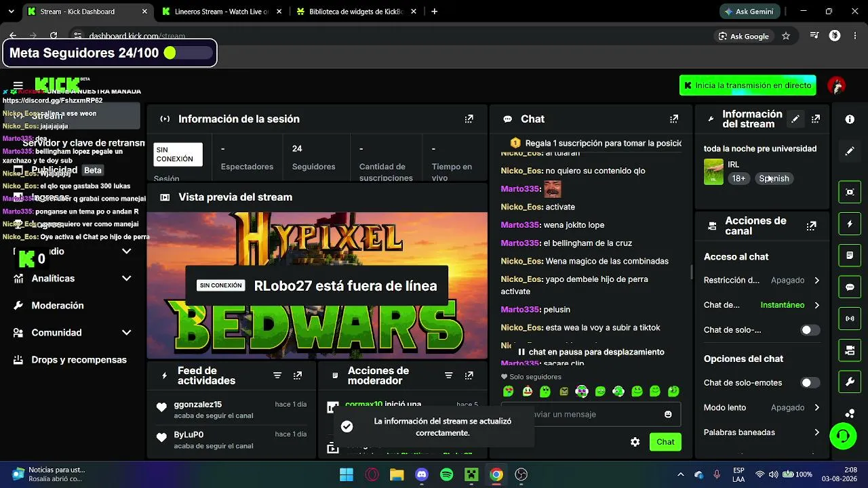Viewport: 868px width, 488px height.
Task: Toggle Chat de solo-emotes switch
Action: 810,383
